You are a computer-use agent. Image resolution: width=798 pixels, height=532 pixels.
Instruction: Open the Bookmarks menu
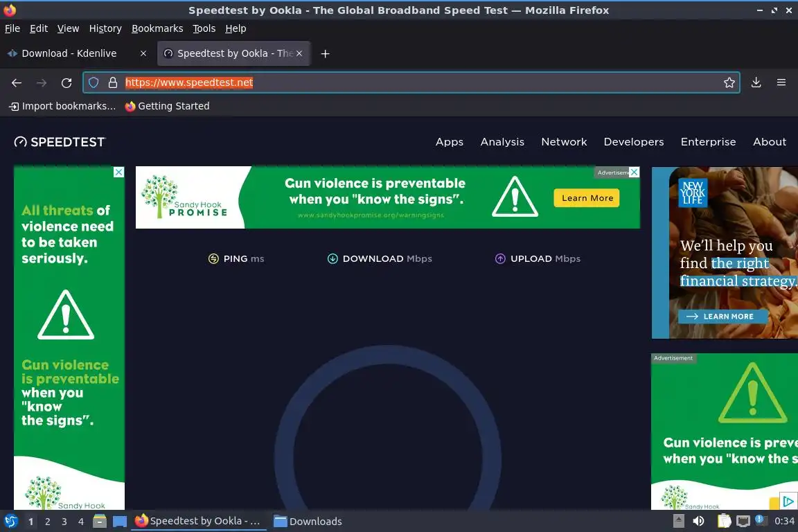coord(157,28)
